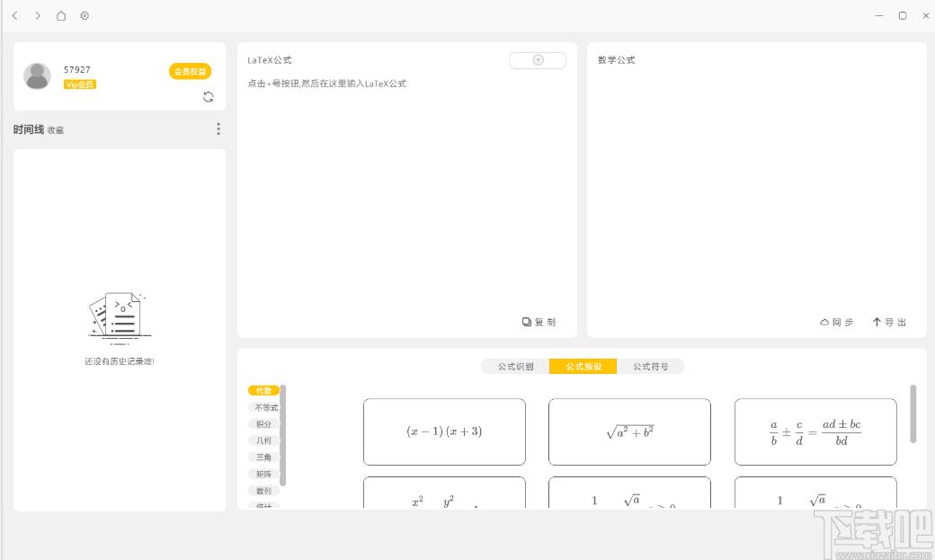Screen dimensions: 935x560
Task: Open 会员权益 membership benefits
Action: click(190, 72)
